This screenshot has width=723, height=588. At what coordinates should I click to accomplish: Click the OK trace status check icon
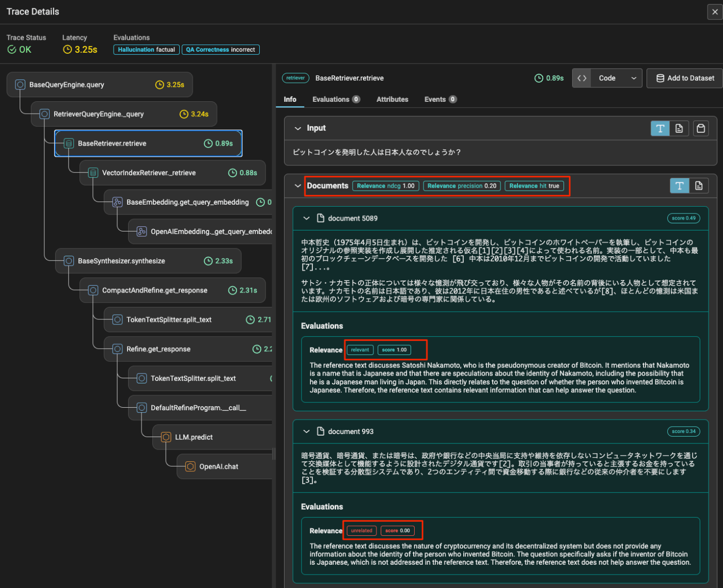click(12, 50)
